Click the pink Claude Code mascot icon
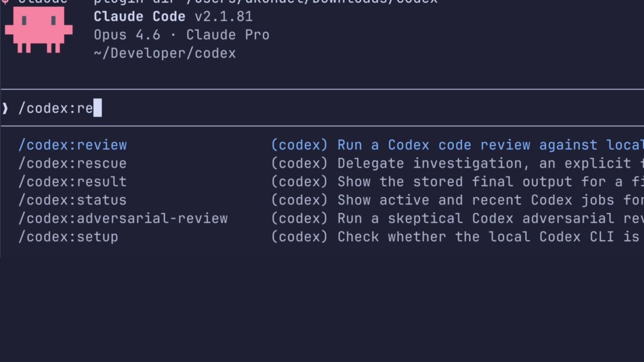Viewport: 644px width, 362px height. [39, 29]
